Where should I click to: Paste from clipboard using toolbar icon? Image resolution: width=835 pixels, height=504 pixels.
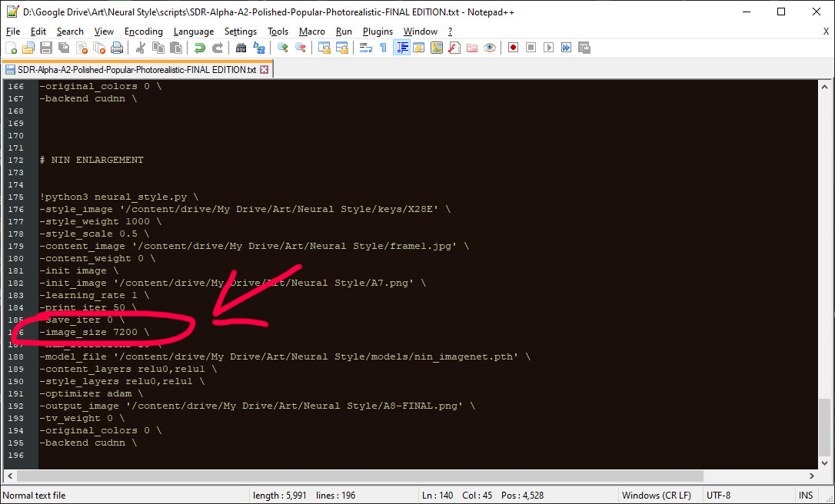pos(176,48)
